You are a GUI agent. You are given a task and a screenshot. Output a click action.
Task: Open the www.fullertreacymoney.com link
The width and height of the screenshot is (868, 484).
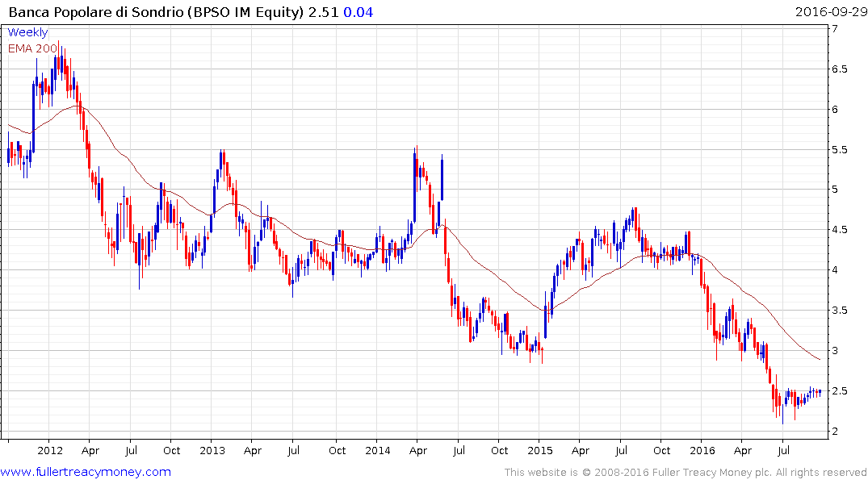pos(86,472)
